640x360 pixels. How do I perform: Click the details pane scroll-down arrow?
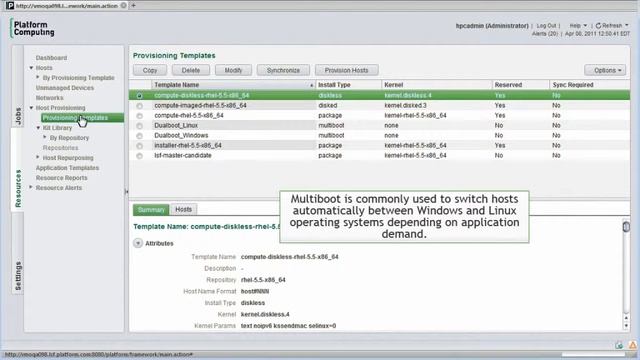point(626,326)
